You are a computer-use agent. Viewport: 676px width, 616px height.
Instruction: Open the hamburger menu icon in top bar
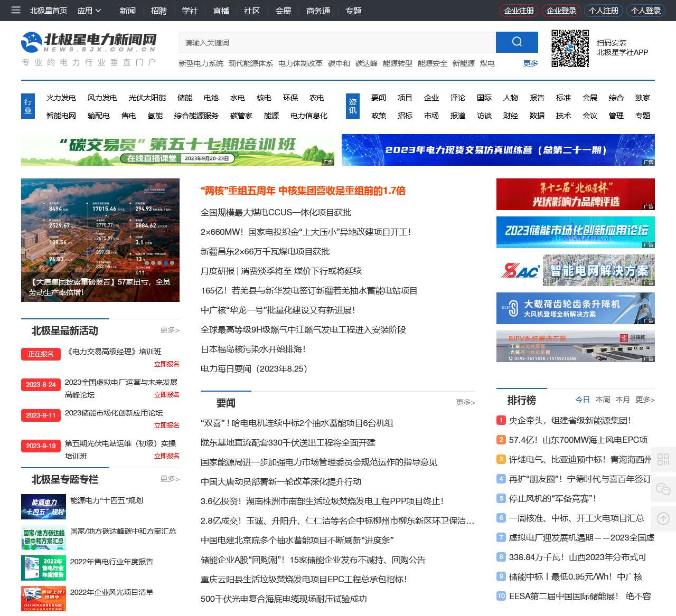(16, 10)
